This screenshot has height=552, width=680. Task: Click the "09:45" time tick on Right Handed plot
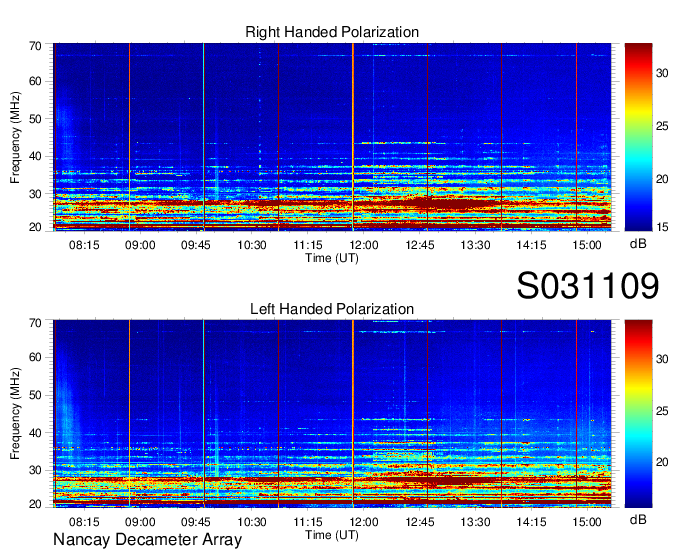[x=196, y=245]
